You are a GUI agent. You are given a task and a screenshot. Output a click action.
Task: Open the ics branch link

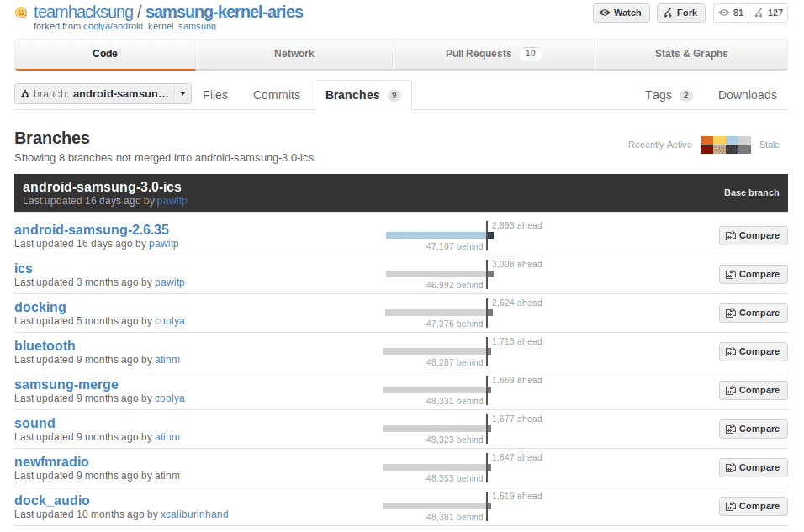tap(23, 269)
